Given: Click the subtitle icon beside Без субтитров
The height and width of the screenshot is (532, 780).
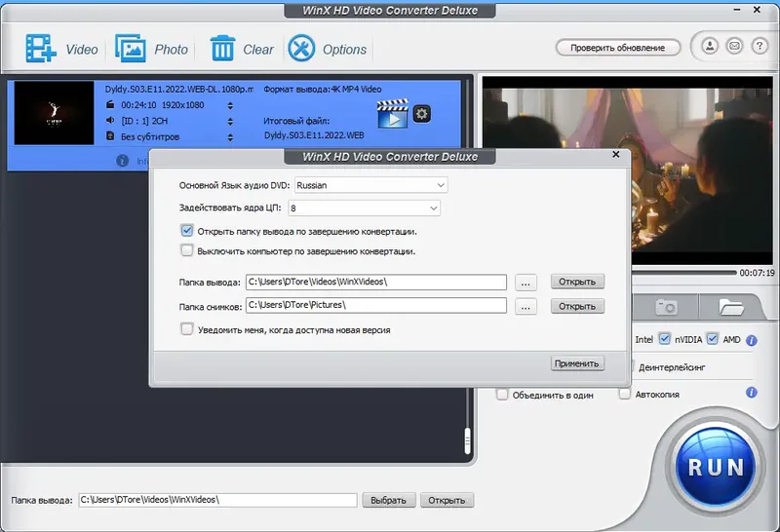Looking at the screenshot, I should click(x=110, y=135).
